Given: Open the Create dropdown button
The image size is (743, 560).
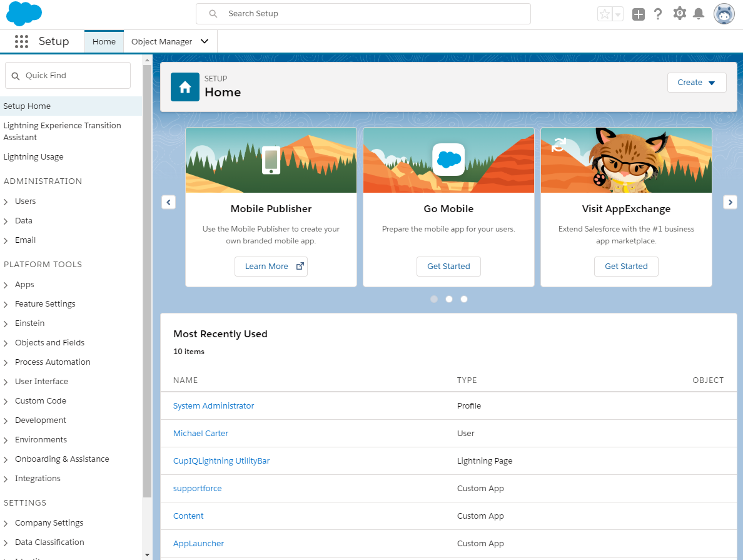Looking at the screenshot, I should 697,83.
